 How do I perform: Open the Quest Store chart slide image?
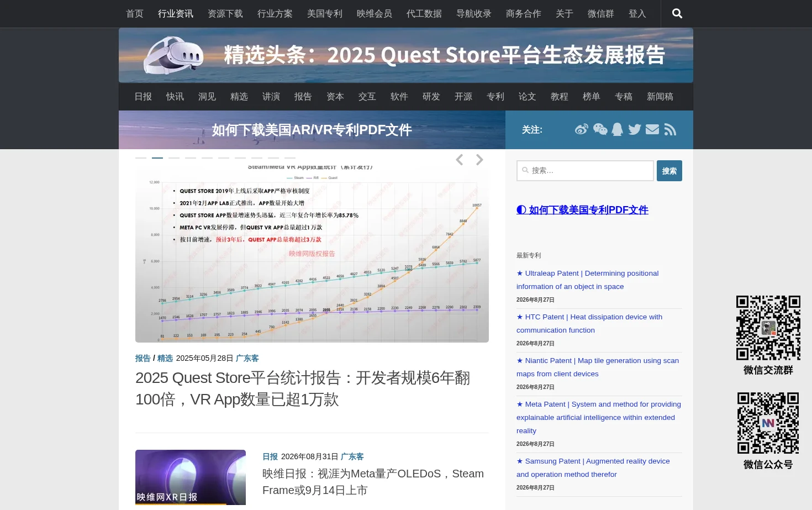tap(312, 253)
